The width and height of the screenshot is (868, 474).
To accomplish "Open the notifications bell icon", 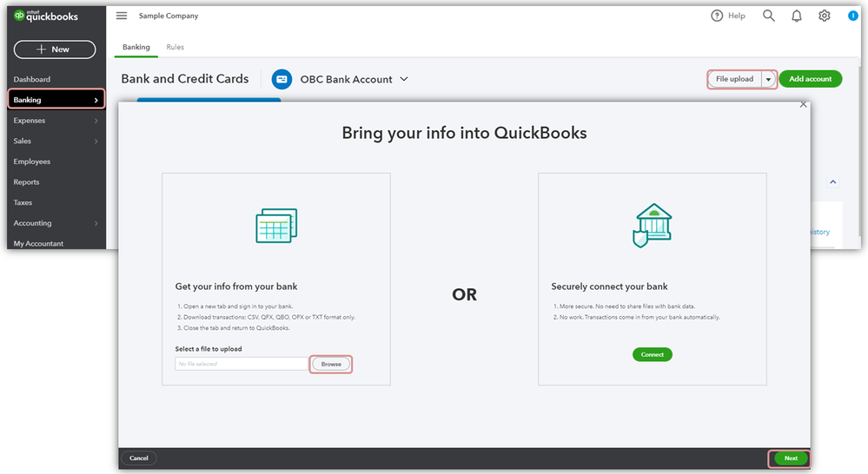I will point(797,16).
